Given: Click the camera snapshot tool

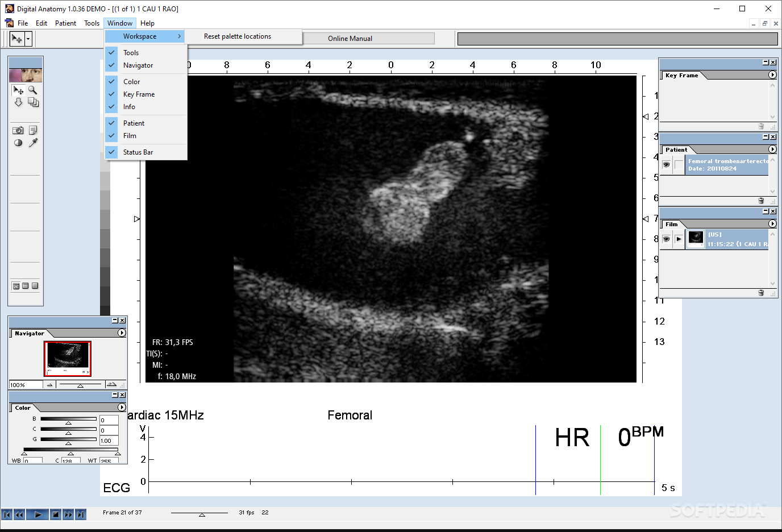Looking at the screenshot, I should pyautogui.click(x=18, y=130).
